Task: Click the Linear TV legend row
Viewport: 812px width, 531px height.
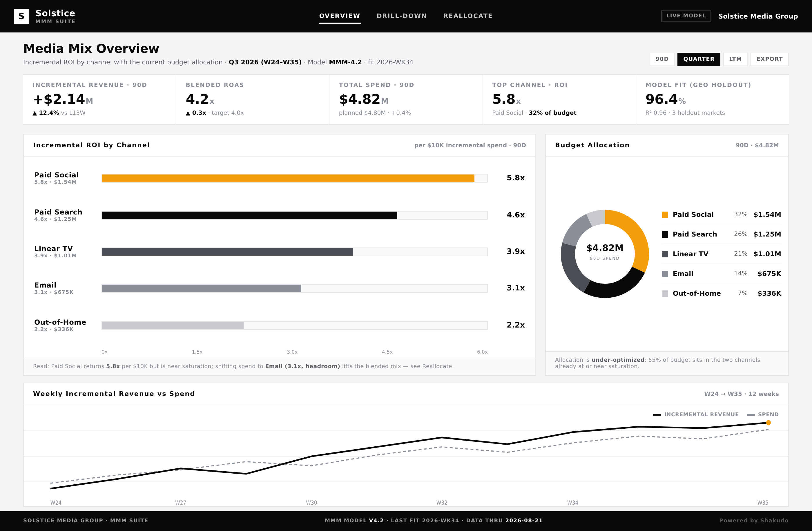Action: [x=721, y=254]
